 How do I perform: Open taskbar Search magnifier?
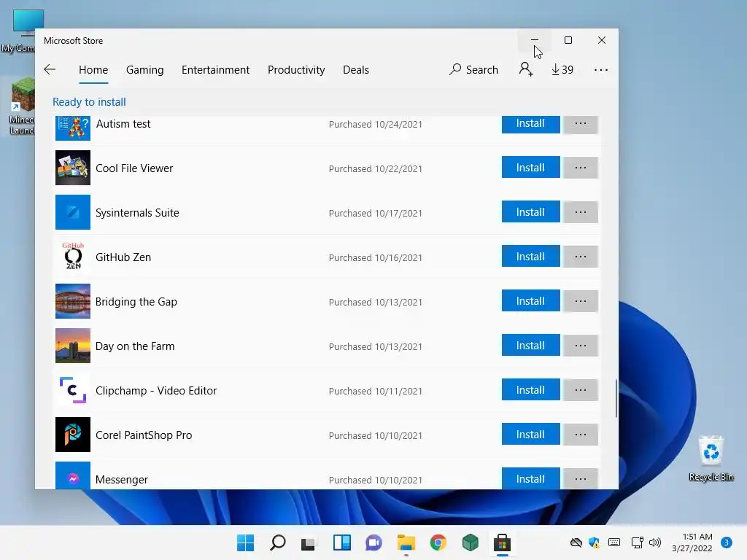coord(278,542)
